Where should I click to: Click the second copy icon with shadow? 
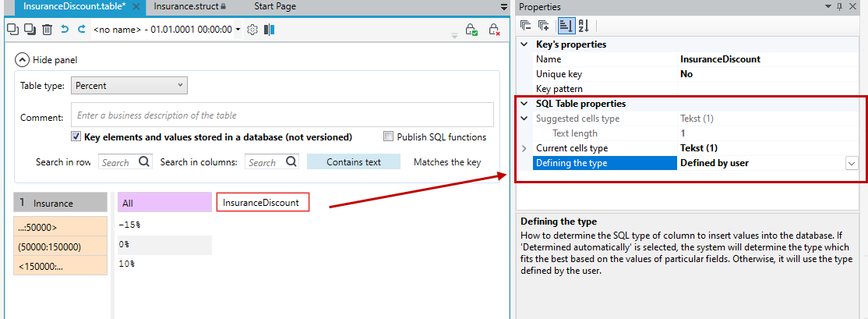click(x=30, y=30)
